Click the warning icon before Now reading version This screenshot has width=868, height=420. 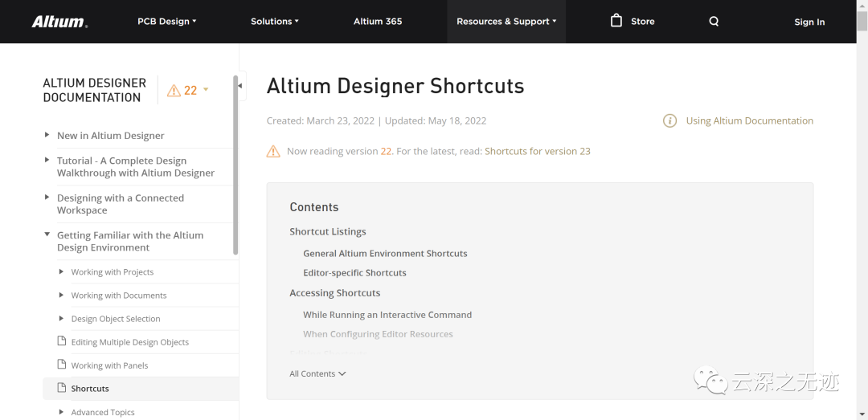(x=273, y=151)
